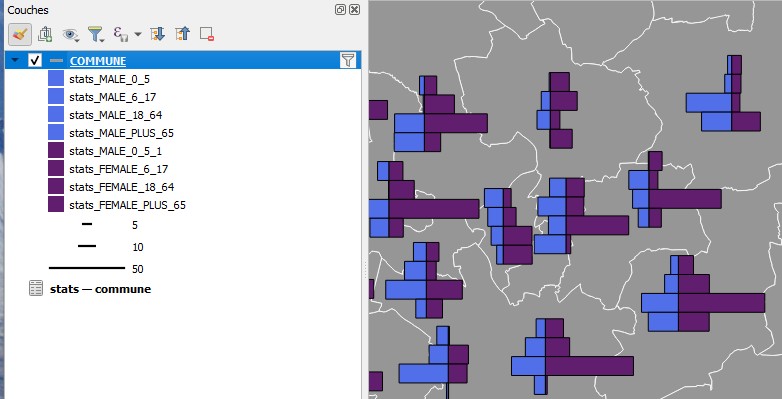
Task: Uncheck the COMMUNE layer visibility checkbox
Action: pyautogui.click(x=34, y=60)
